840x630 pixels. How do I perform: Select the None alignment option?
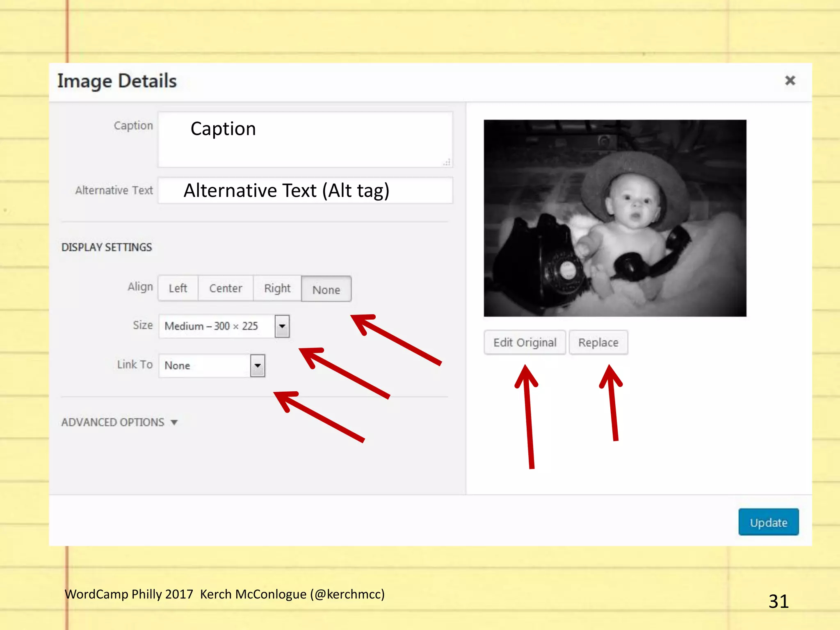tap(326, 289)
